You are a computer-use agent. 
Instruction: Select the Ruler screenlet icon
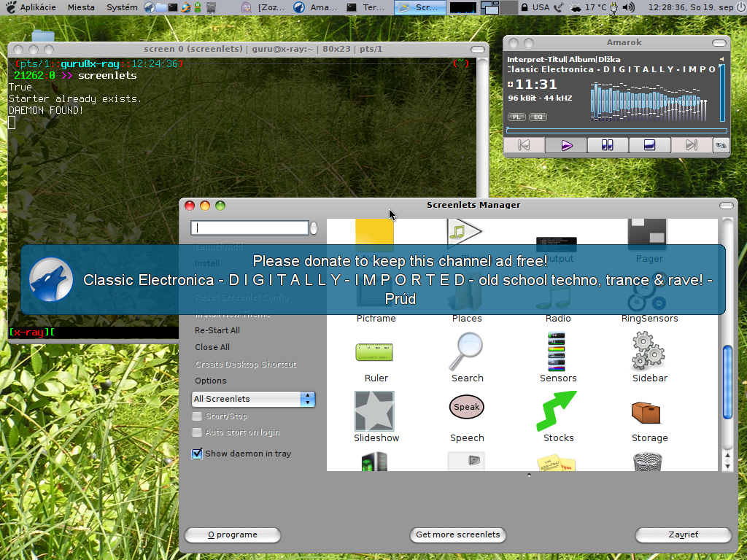tap(374, 352)
